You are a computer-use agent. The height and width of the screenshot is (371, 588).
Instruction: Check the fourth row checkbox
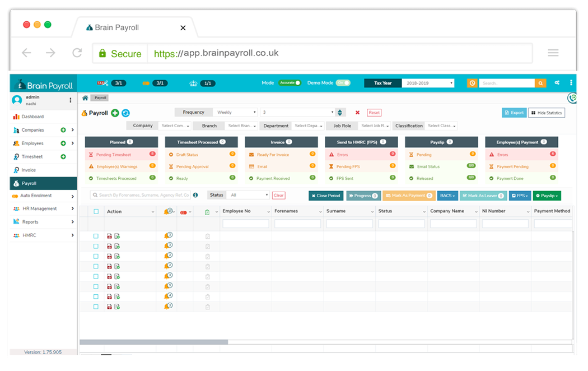tap(96, 266)
